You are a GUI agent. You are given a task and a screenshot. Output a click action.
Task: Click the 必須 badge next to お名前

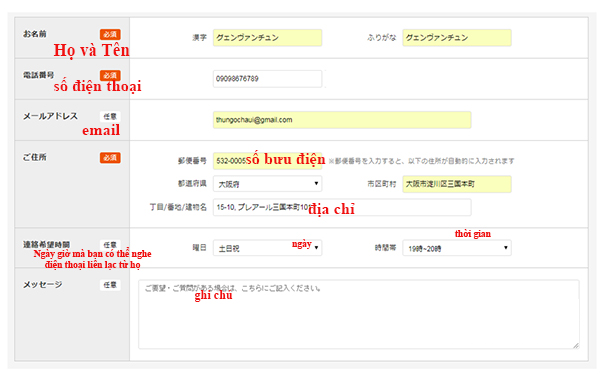pyautogui.click(x=110, y=34)
